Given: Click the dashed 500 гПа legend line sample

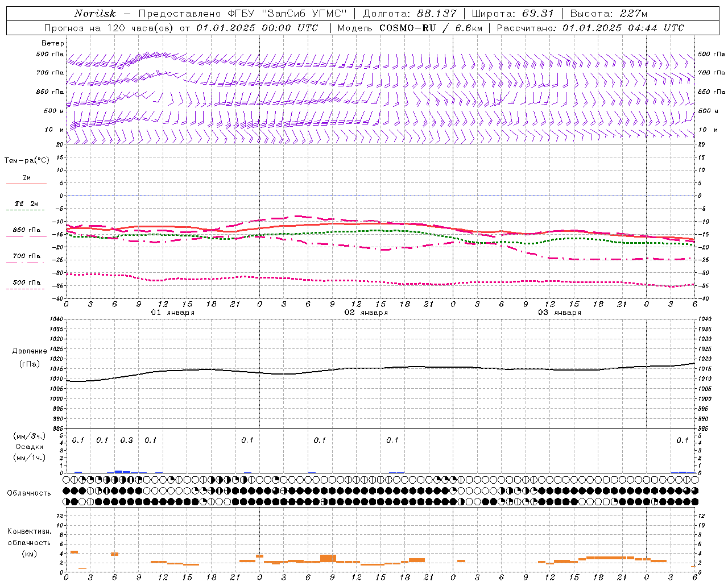Looking at the screenshot, I should 26,289.
